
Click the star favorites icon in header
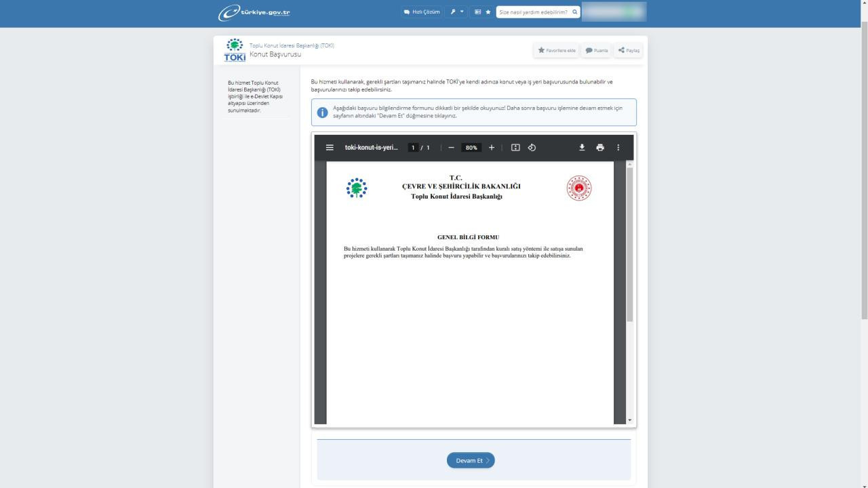coord(489,12)
